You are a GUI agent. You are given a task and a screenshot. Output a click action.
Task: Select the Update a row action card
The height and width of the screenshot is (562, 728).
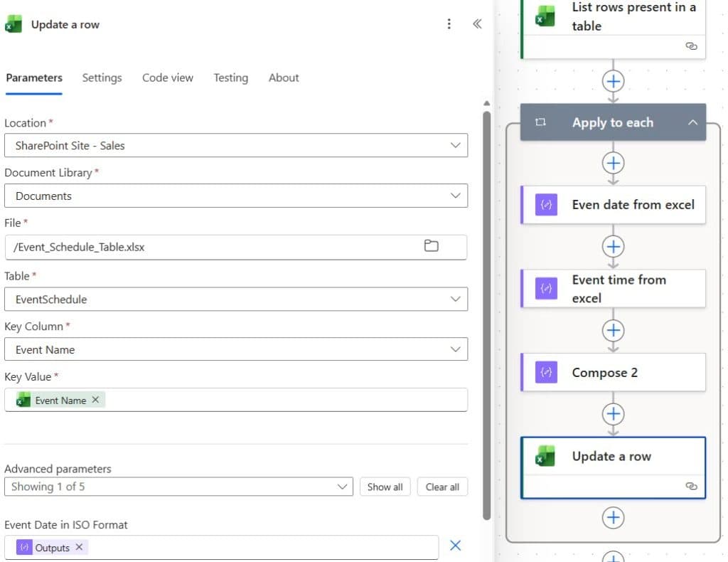point(613,467)
